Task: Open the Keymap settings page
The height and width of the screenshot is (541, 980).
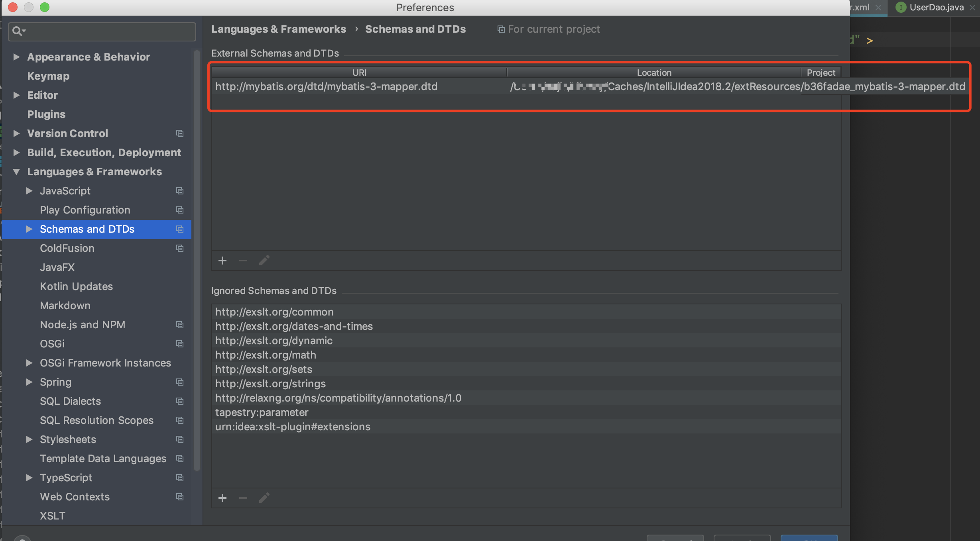Action: (x=48, y=76)
